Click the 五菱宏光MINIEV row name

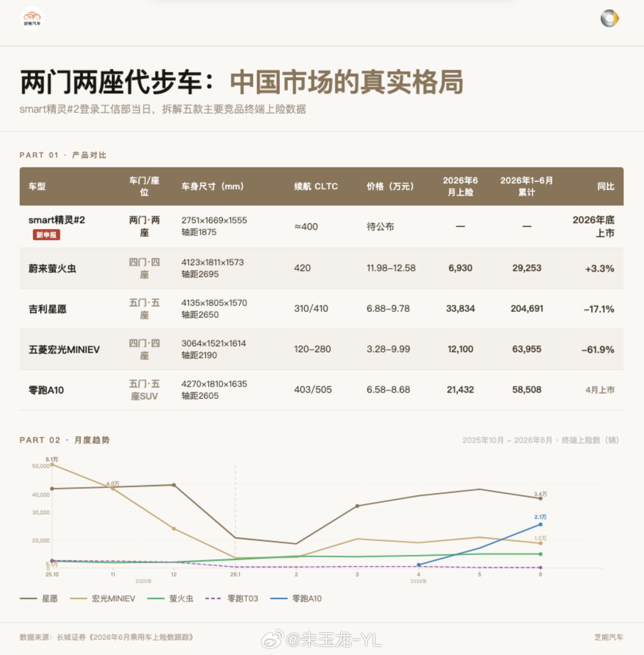click(64, 350)
